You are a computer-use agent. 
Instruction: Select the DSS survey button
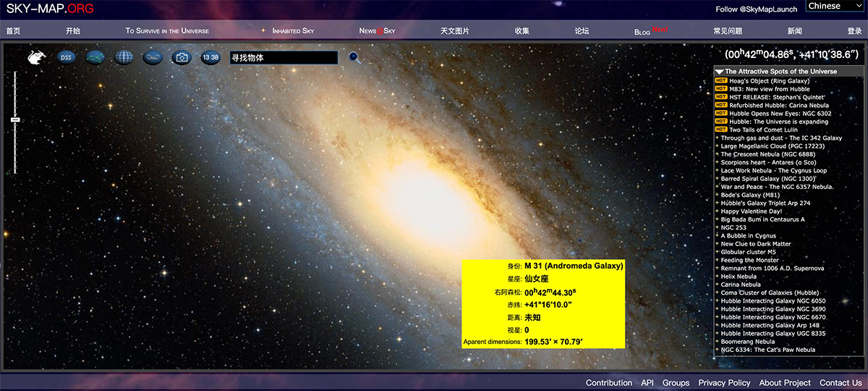pyautogui.click(x=67, y=57)
